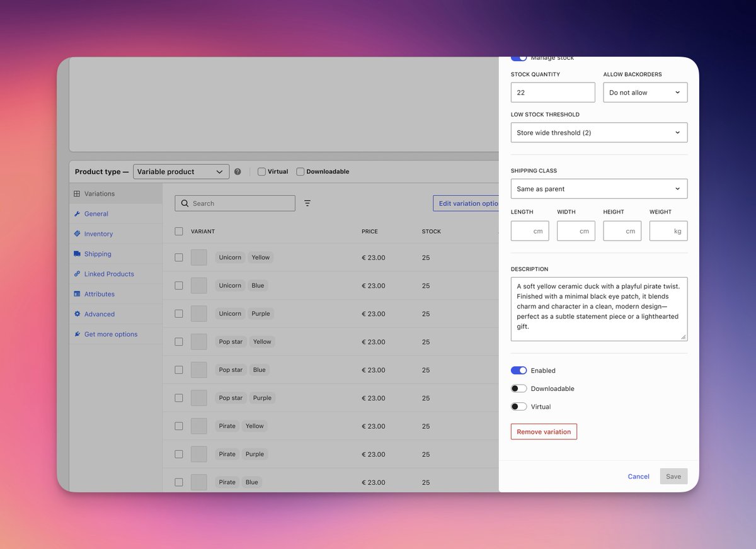Switch to the General tab
The width and height of the screenshot is (756, 549).
pos(116,214)
